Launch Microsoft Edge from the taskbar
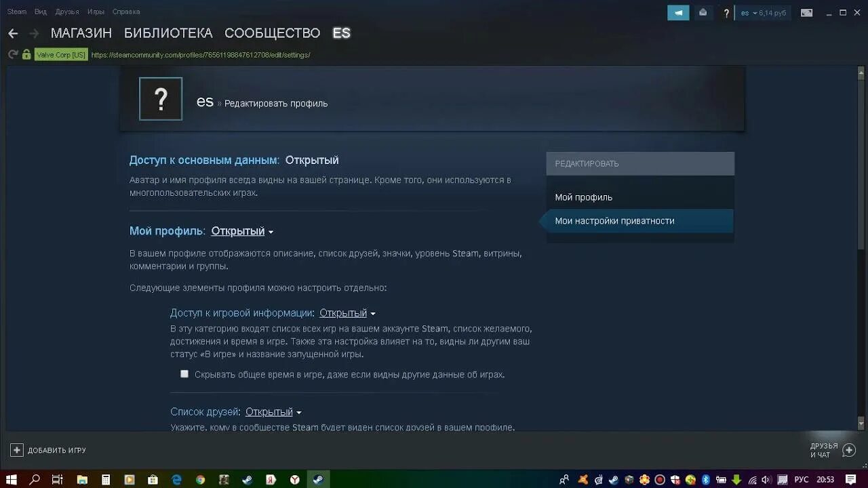Viewport: 868px width, 488px height. 177,479
